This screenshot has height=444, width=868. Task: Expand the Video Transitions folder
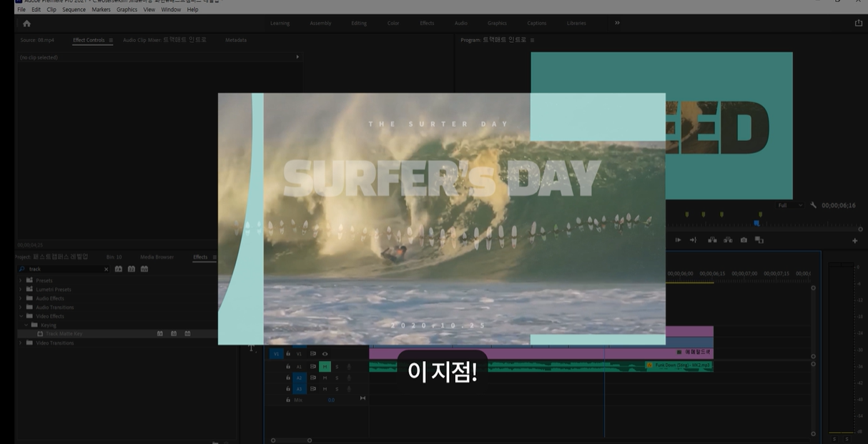(x=20, y=342)
